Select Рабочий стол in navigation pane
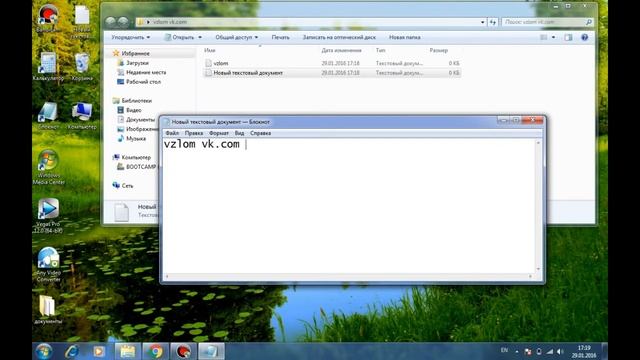Screen dimensions: 640x360 coord(143,82)
